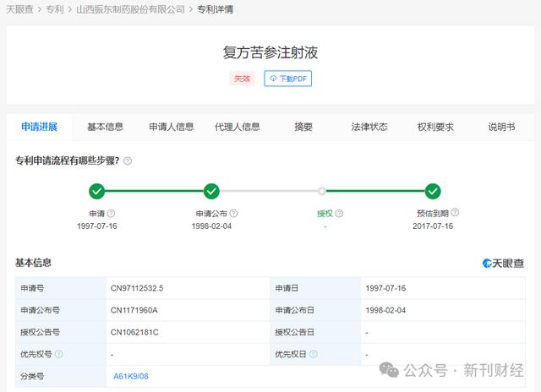The width and height of the screenshot is (541, 392).
Task: Click help icon beside 优先权号
Action: point(58,355)
